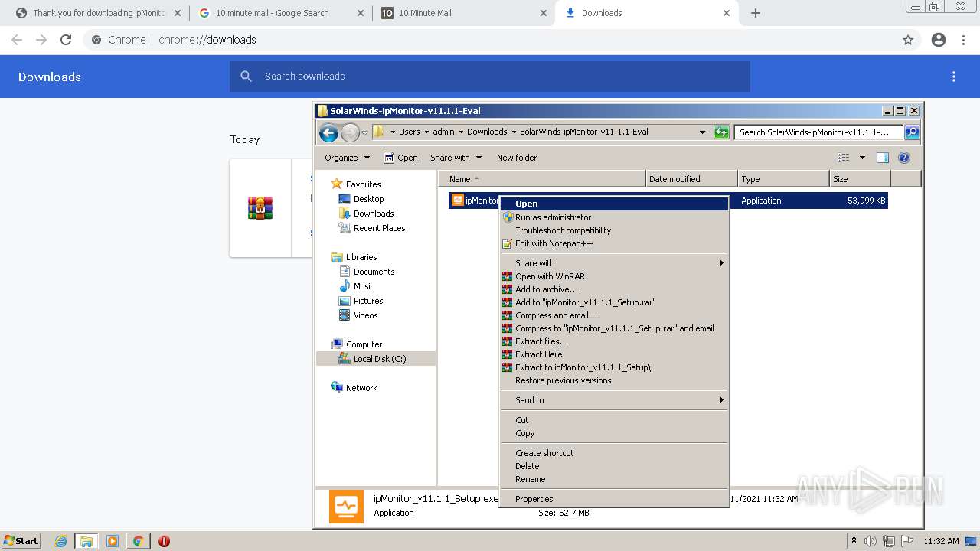
Task: Toggle the Explorer preview pane icon
Action: coord(882,158)
